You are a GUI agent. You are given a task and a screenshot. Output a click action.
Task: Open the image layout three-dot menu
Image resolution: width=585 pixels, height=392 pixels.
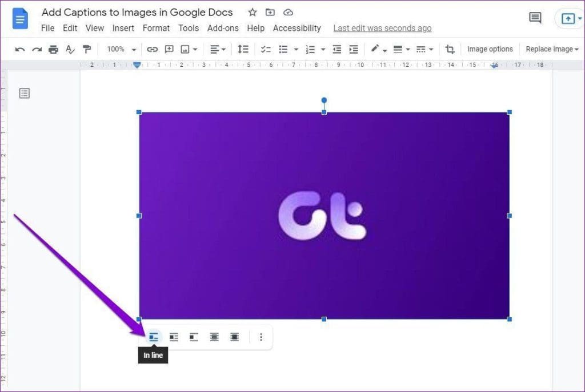(x=261, y=337)
